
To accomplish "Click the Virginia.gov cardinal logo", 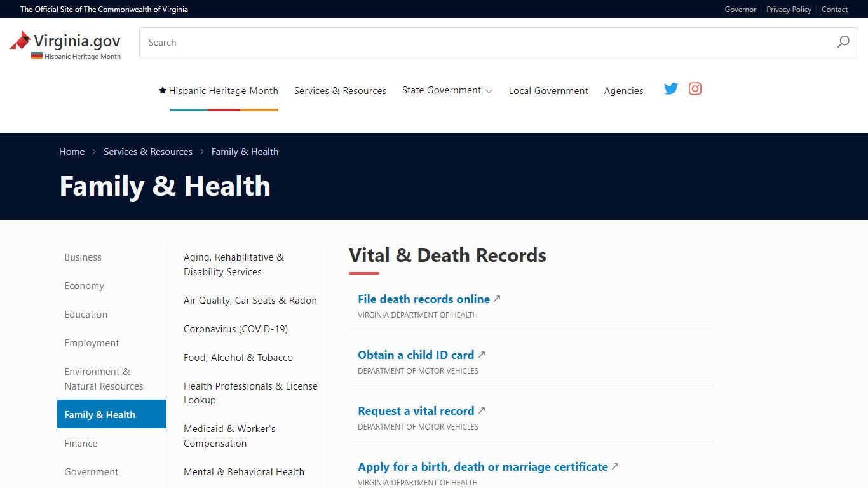I will 20,41.
